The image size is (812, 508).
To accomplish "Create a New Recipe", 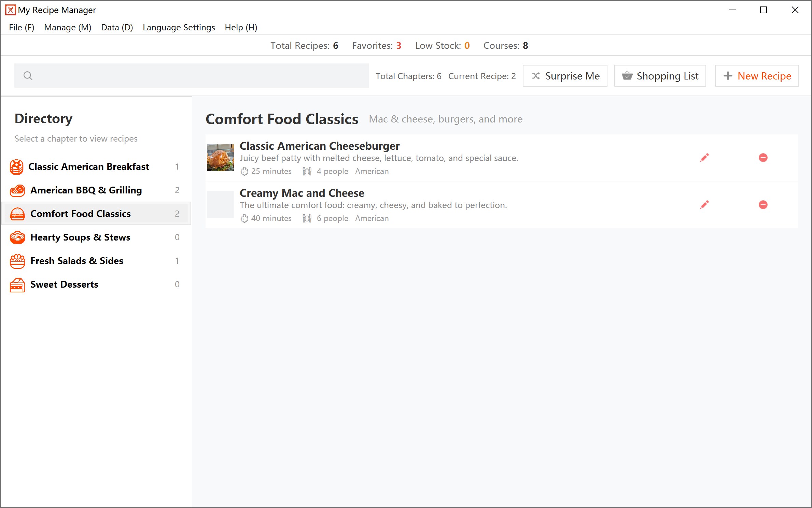I will pyautogui.click(x=757, y=76).
